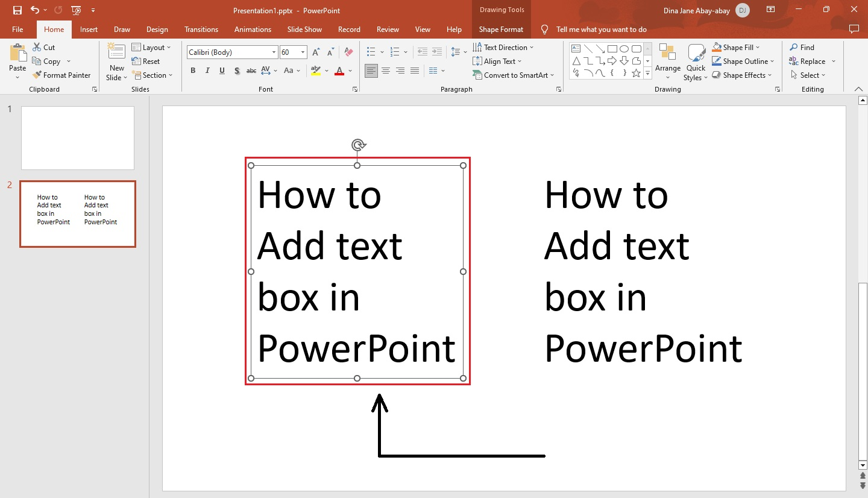Expand the Align Text options
Screen dimensions: 868x498
coord(498,61)
